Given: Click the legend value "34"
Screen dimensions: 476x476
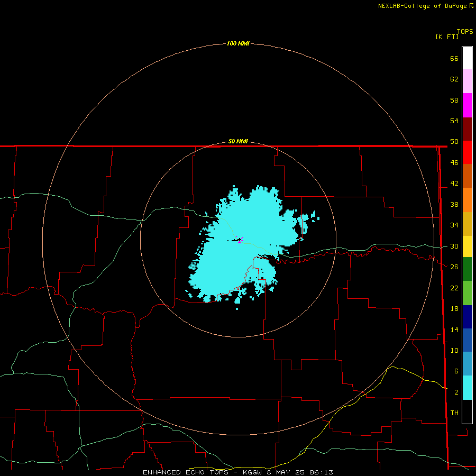Looking at the screenshot, I should pyautogui.click(x=454, y=225).
